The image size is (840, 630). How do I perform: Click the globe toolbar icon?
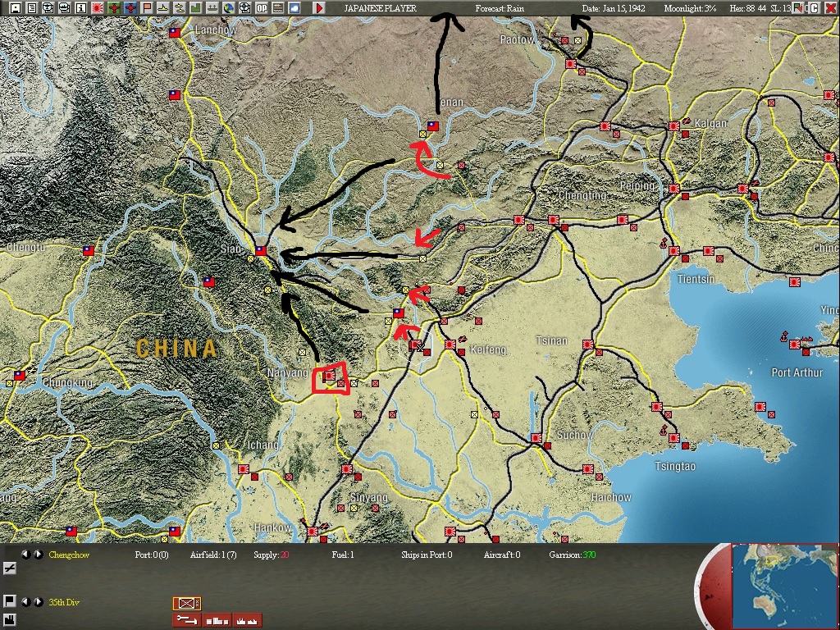pyautogui.click(x=229, y=8)
